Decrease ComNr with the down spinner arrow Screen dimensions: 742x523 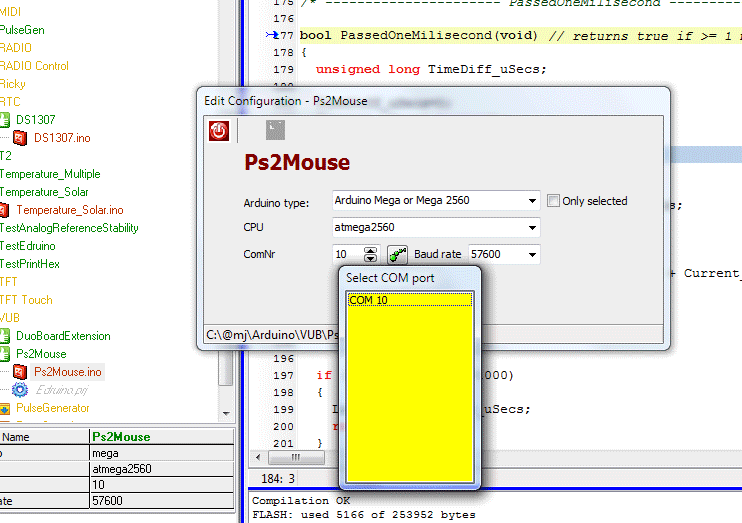pos(371,259)
